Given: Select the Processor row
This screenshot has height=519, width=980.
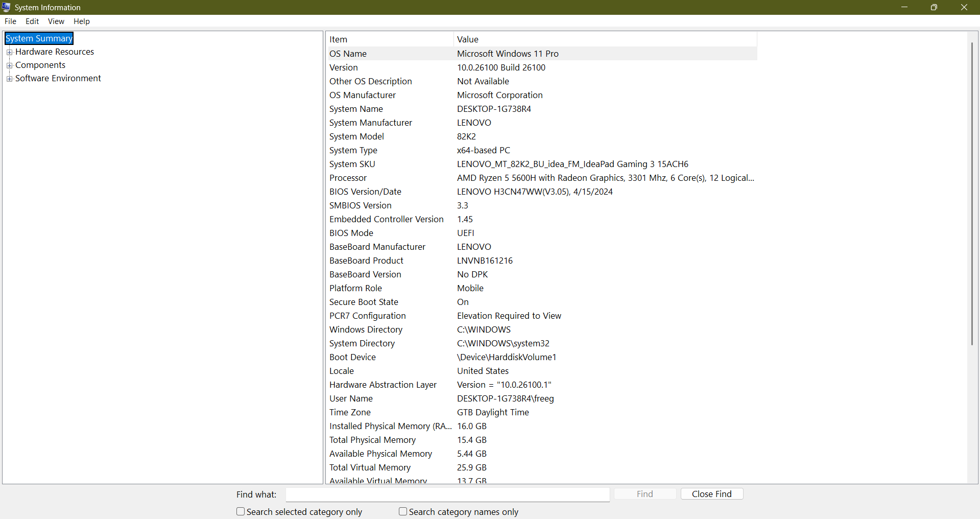Looking at the screenshot, I should (x=542, y=178).
